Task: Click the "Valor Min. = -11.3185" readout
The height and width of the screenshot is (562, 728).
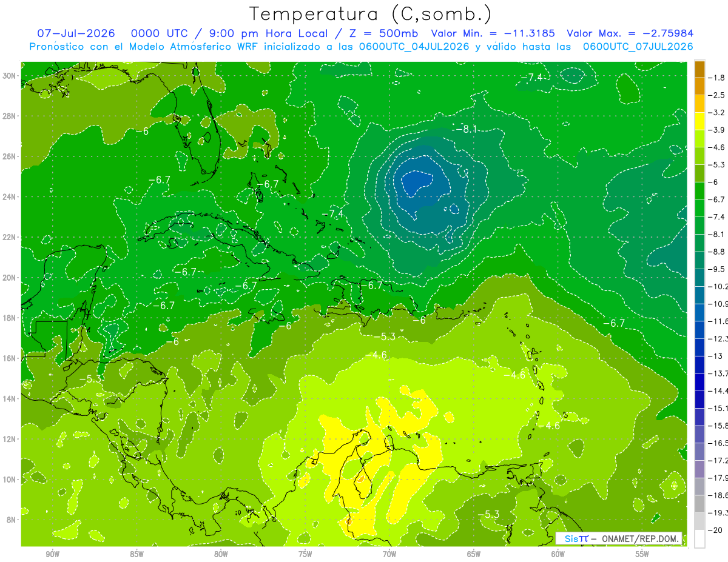Action: [493, 33]
